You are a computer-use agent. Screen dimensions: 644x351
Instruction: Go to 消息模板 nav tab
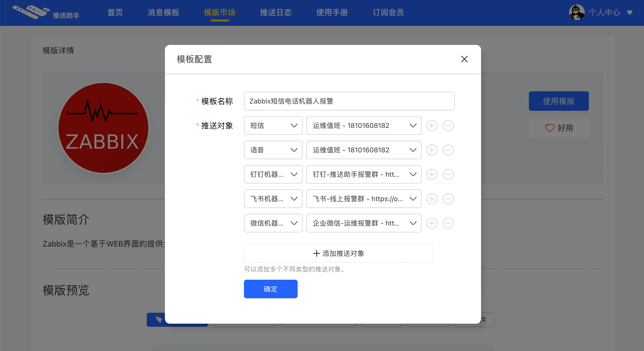(x=163, y=12)
